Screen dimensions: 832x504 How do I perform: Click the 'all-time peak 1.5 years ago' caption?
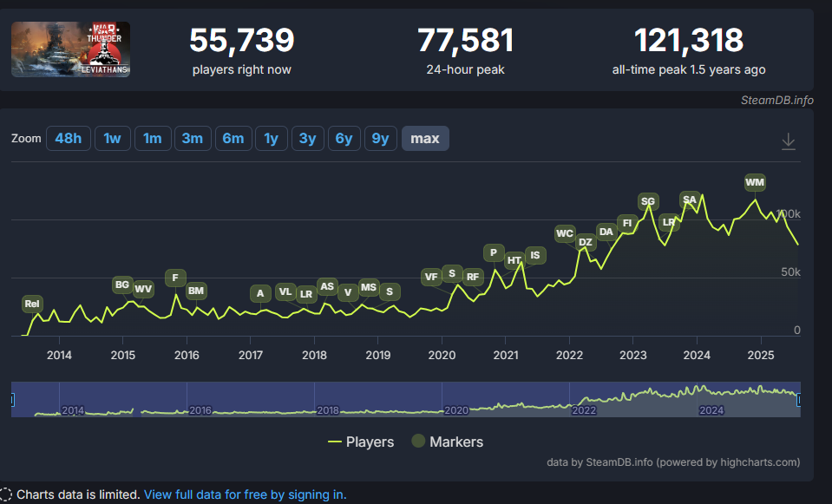(689, 69)
